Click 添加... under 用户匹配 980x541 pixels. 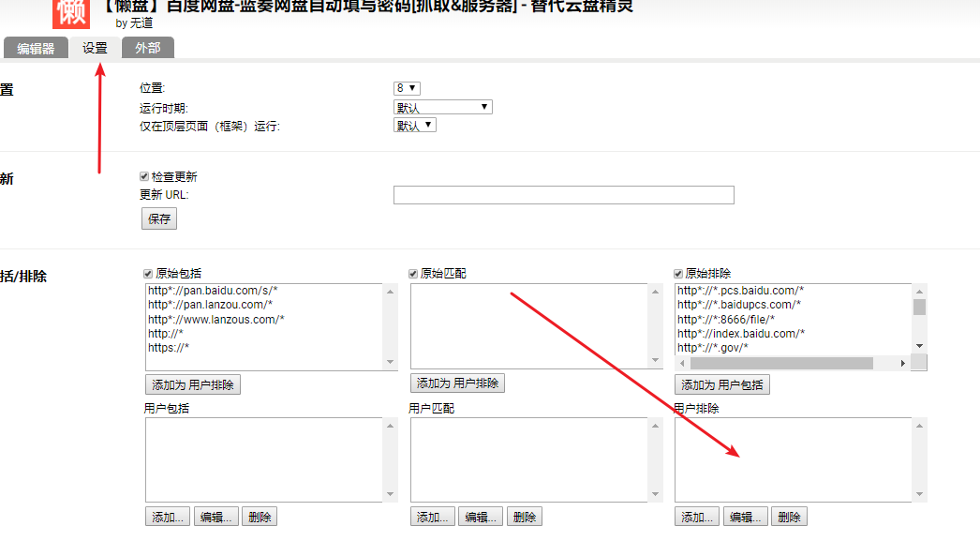[433, 517]
